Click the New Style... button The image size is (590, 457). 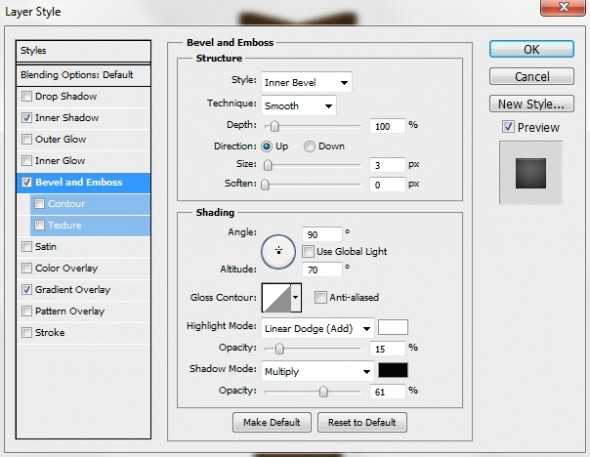point(531,104)
